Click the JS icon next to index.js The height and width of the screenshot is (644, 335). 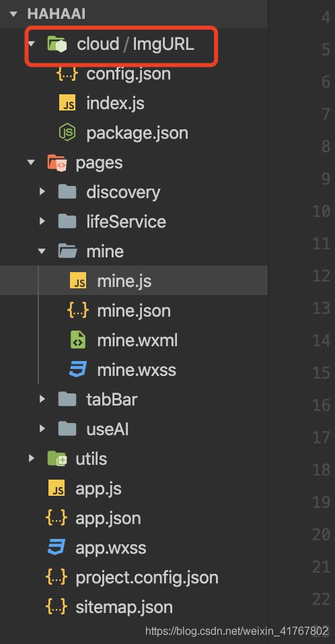(67, 103)
